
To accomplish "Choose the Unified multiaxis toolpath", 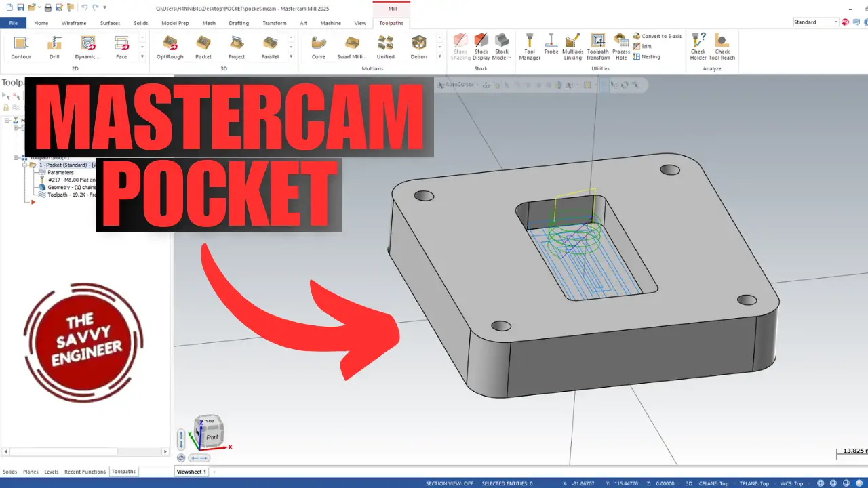I will pyautogui.click(x=386, y=47).
